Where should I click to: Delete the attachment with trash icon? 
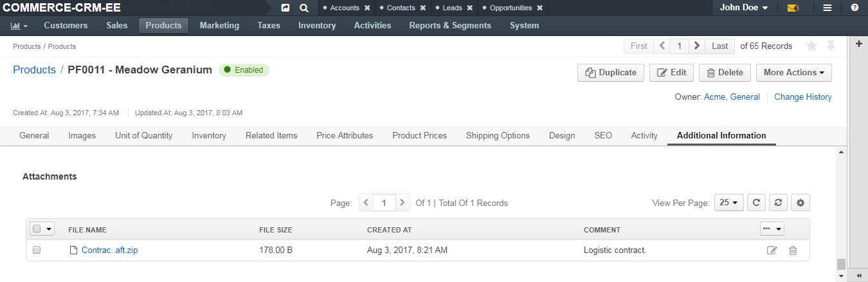coord(793,250)
